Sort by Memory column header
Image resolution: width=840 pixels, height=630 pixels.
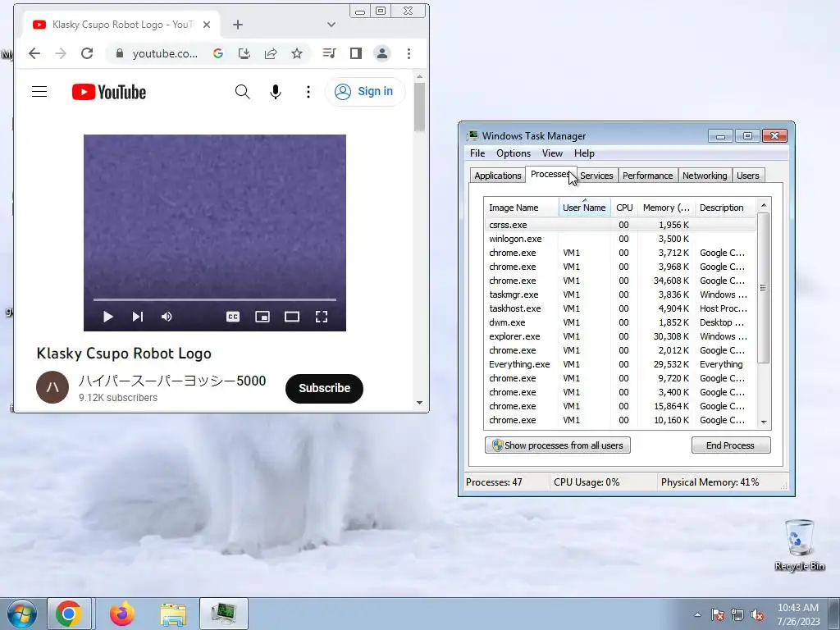click(x=666, y=208)
